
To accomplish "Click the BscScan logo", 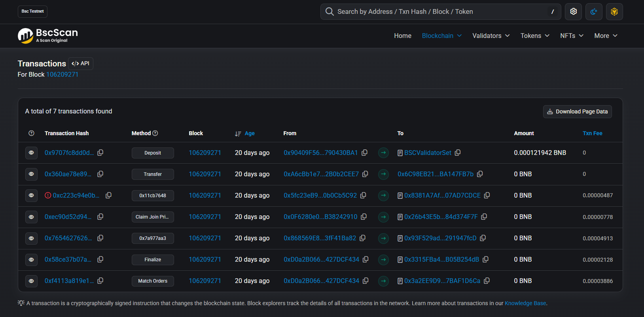I will tap(48, 36).
